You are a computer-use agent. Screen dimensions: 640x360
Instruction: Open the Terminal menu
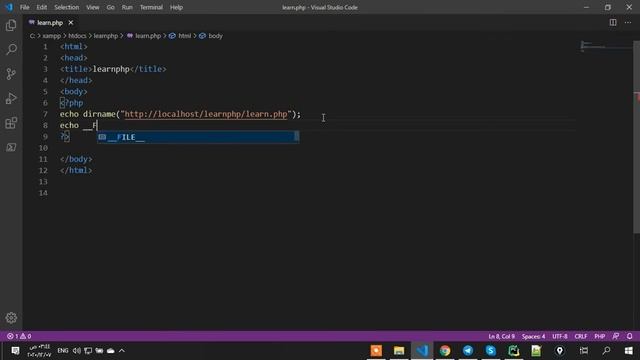coord(151,7)
